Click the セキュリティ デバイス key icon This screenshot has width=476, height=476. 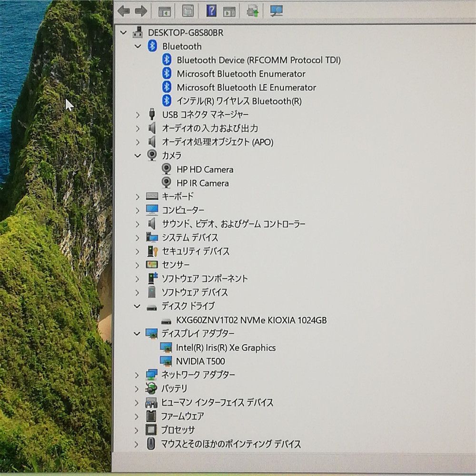pos(152,251)
